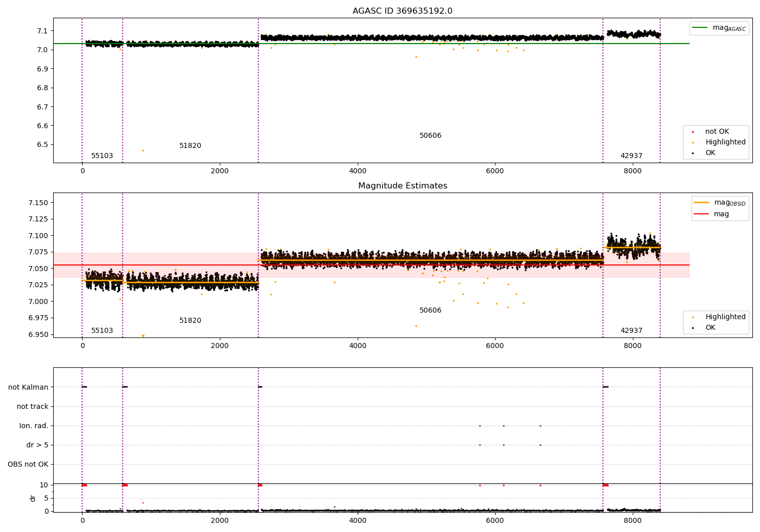Click the 2000 x-tick under middle plot
The height and width of the screenshot is (532, 760).
tap(220, 346)
